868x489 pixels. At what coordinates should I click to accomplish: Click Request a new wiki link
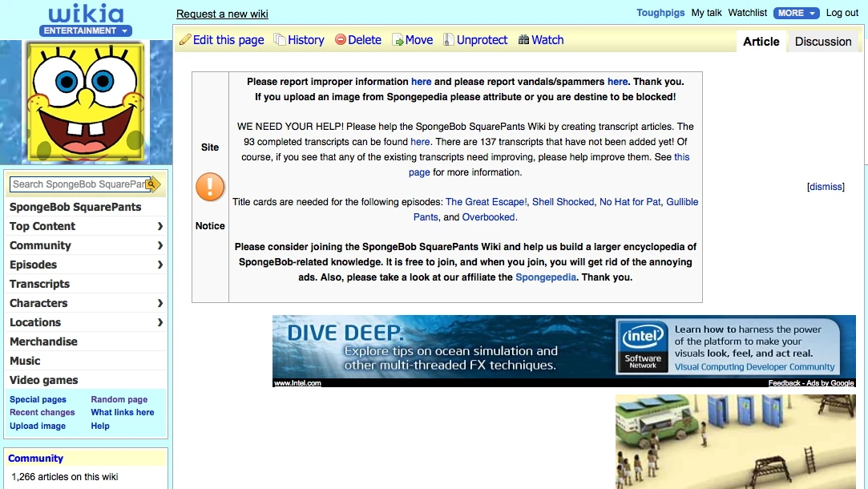pyautogui.click(x=222, y=14)
